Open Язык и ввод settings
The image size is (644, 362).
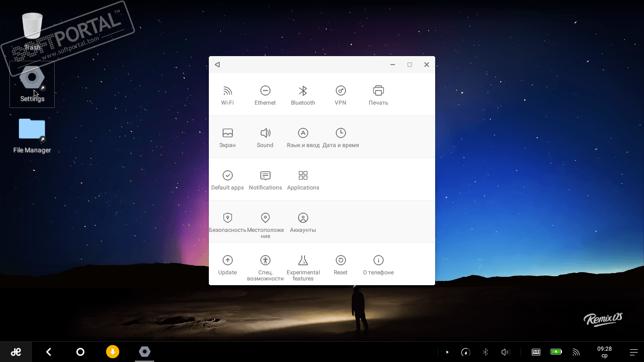[x=303, y=138]
